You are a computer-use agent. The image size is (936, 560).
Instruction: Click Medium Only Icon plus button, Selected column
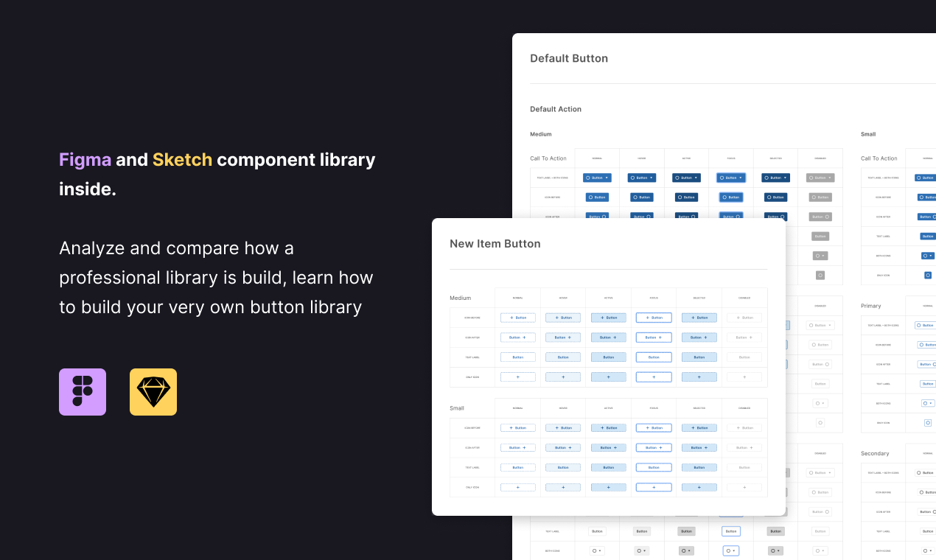coord(699,377)
